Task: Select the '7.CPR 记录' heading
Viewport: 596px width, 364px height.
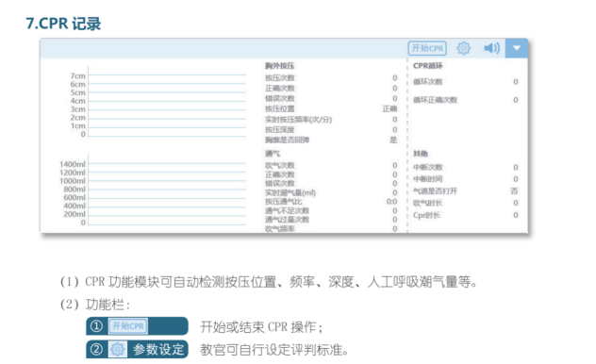Action: click(x=63, y=24)
